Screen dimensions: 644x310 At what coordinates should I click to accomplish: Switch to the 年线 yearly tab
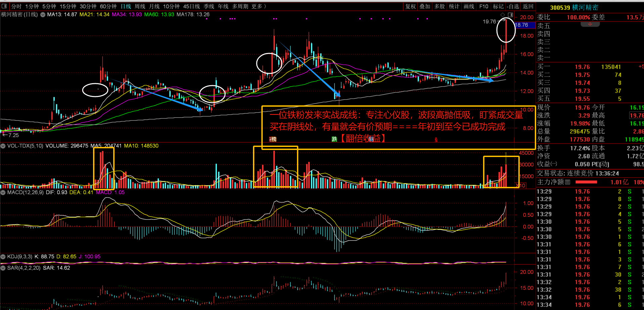point(223,6)
